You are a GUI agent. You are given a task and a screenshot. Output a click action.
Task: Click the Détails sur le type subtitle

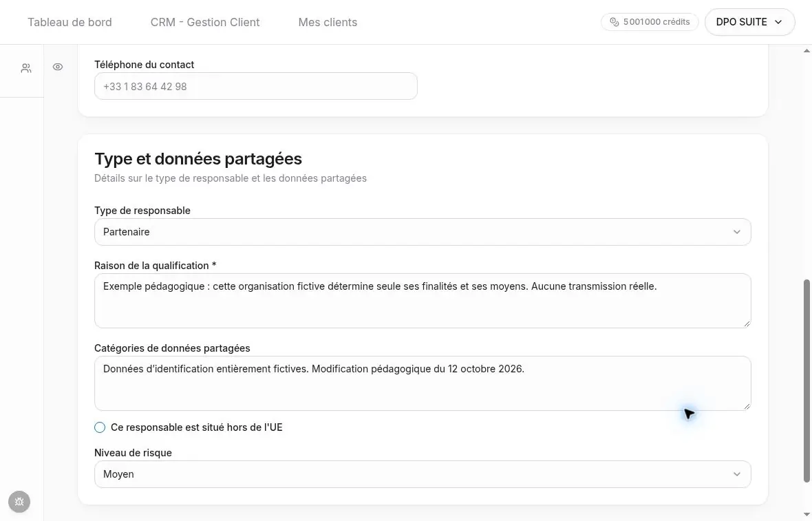(x=231, y=178)
